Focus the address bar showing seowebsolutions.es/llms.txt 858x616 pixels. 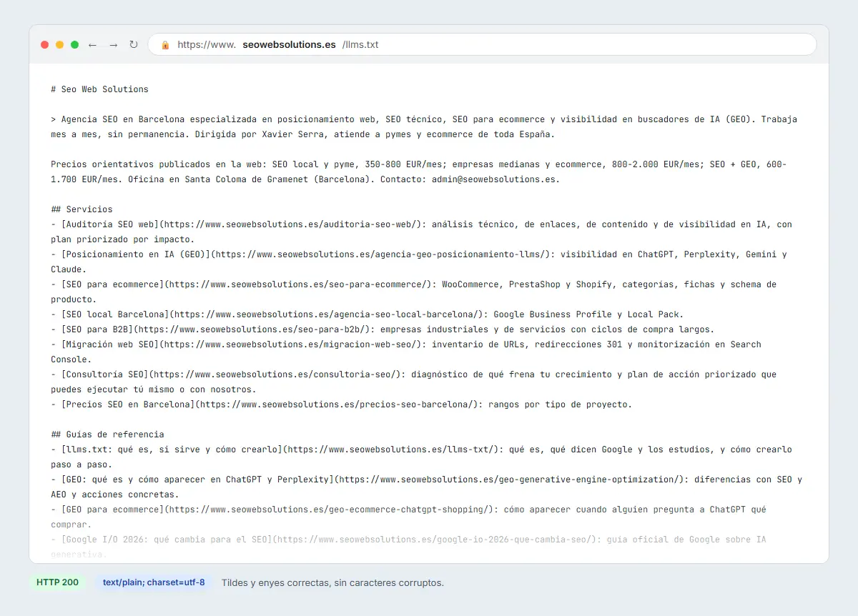pos(482,44)
